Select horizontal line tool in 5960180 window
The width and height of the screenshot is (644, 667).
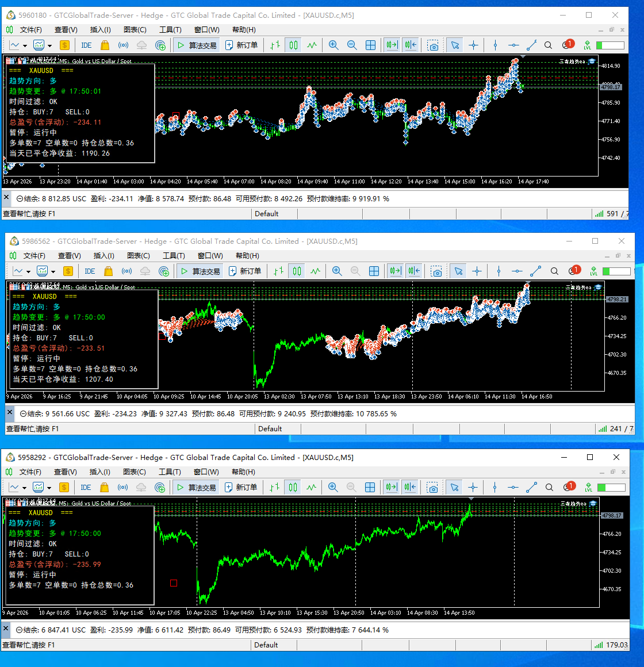click(513, 45)
